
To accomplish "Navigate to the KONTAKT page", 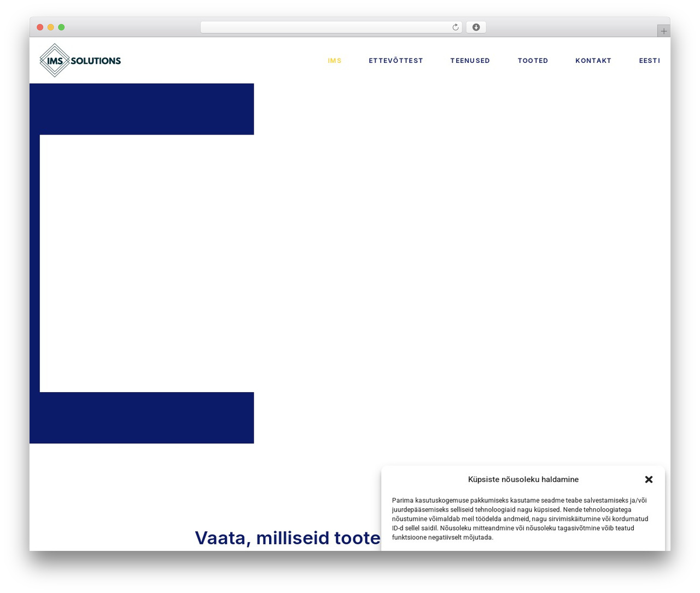I will [x=593, y=61].
